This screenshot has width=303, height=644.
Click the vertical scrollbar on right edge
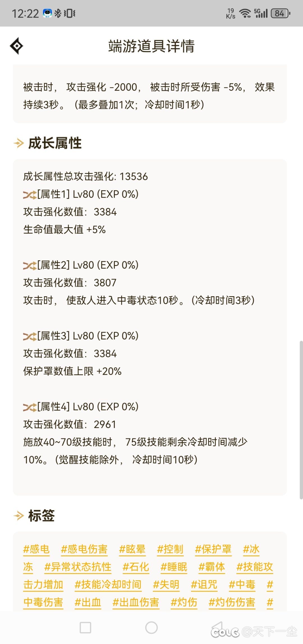[301, 420]
